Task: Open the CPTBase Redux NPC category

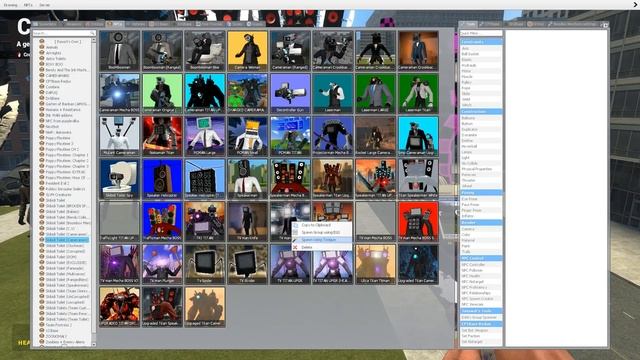Action: tap(58, 81)
